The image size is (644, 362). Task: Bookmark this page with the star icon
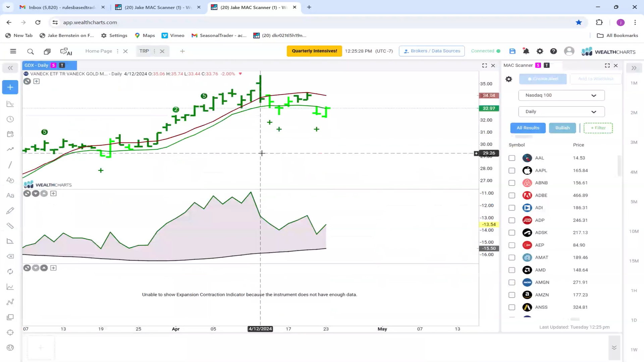(x=579, y=22)
